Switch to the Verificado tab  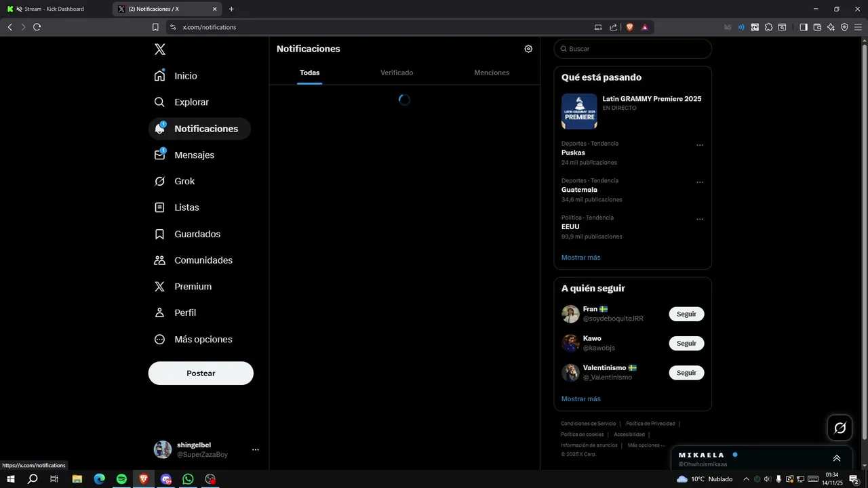397,73
